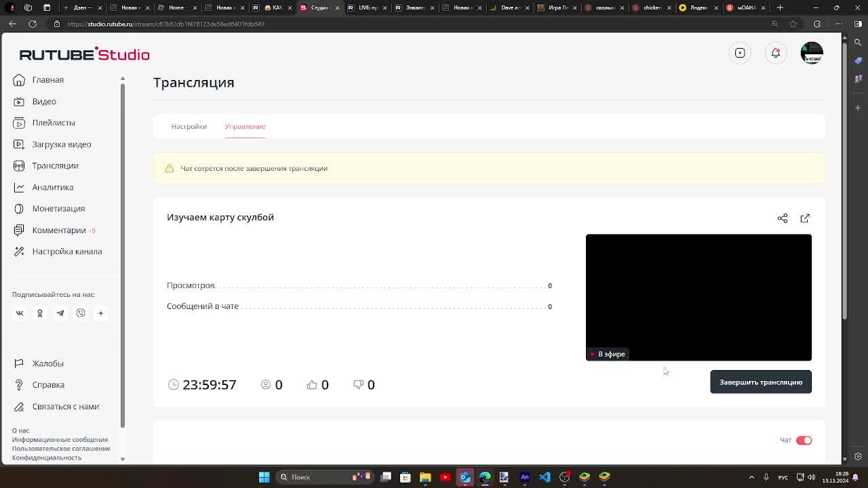Click Завершить трансляцию button

point(761,382)
